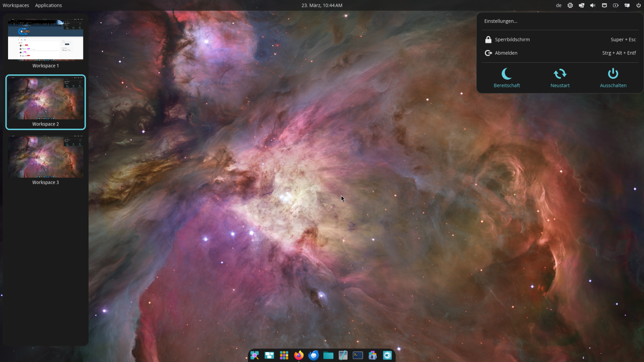This screenshot has width=644, height=362.
Task: Open the Applications menu
Action: click(x=48, y=5)
